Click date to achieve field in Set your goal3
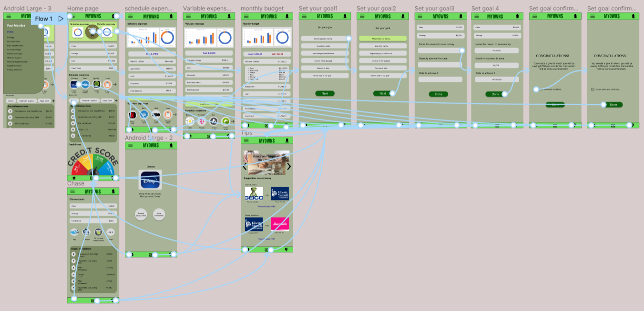This screenshot has width=644, height=311. (440, 80)
